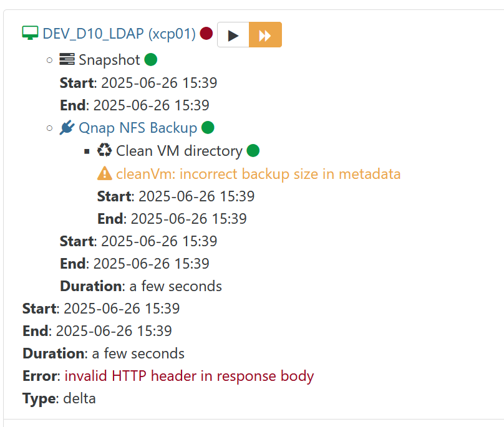
Task: Open the Qnap NFS Backup remote link
Action: (x=138, y=128)
